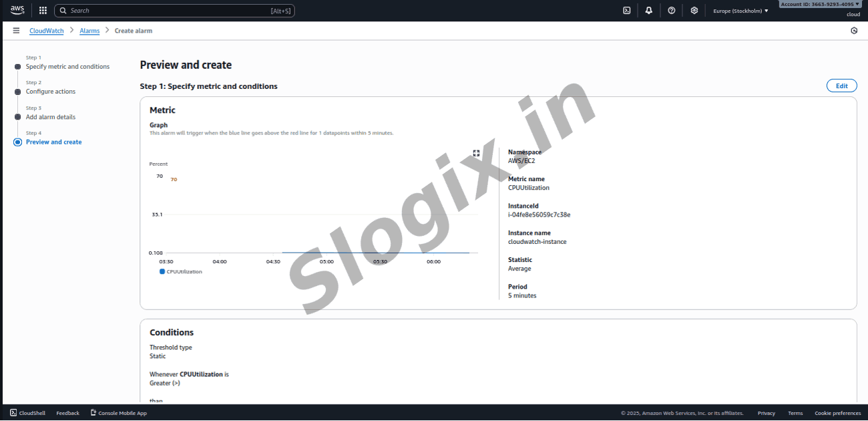Open Cookie preferences in the footer
This screenshot has height=421, width=868.
[x=837, y=413]
